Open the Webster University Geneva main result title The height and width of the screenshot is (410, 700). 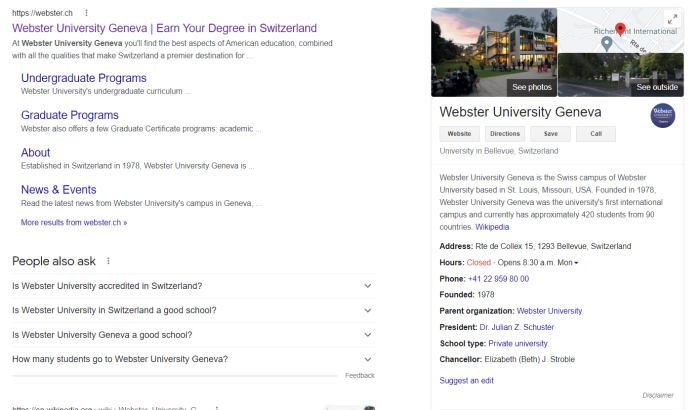tap(164, 28)
